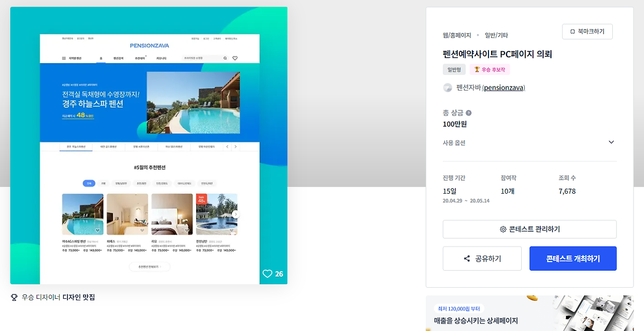Click the 진행 기간 label
Screen dimensions: 644x331
454,178
